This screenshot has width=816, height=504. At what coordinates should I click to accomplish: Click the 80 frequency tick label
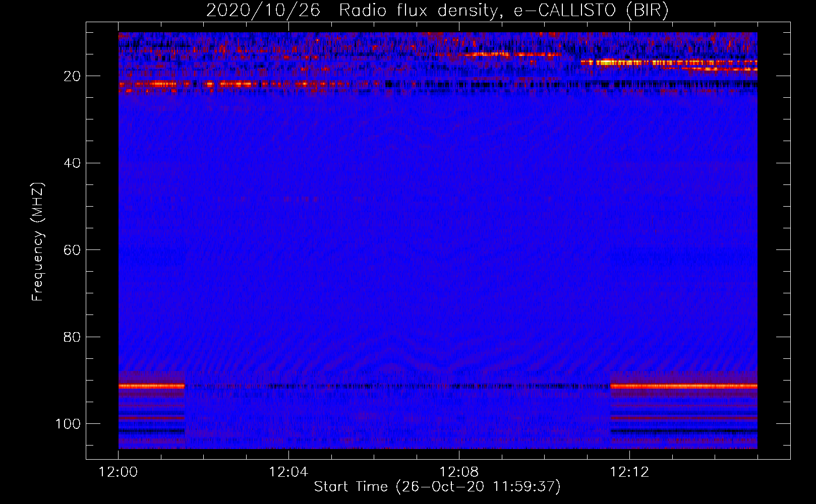click(x=72, y=337)
